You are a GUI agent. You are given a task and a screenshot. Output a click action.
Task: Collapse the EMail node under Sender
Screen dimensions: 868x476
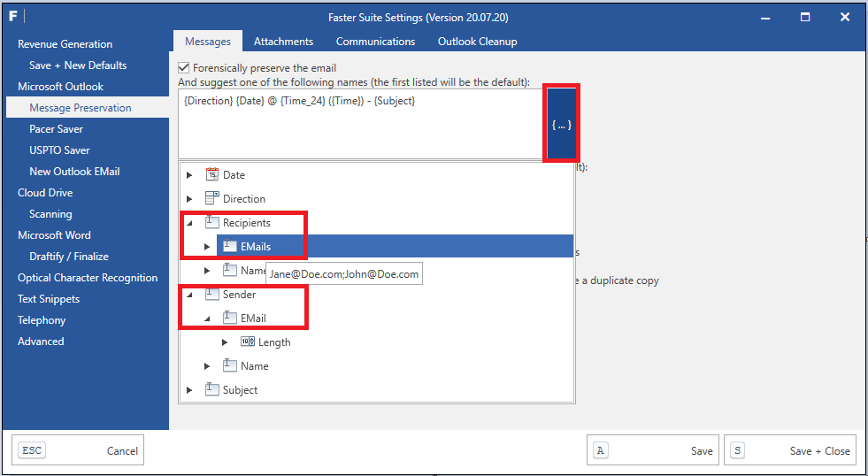click(207, 319)
